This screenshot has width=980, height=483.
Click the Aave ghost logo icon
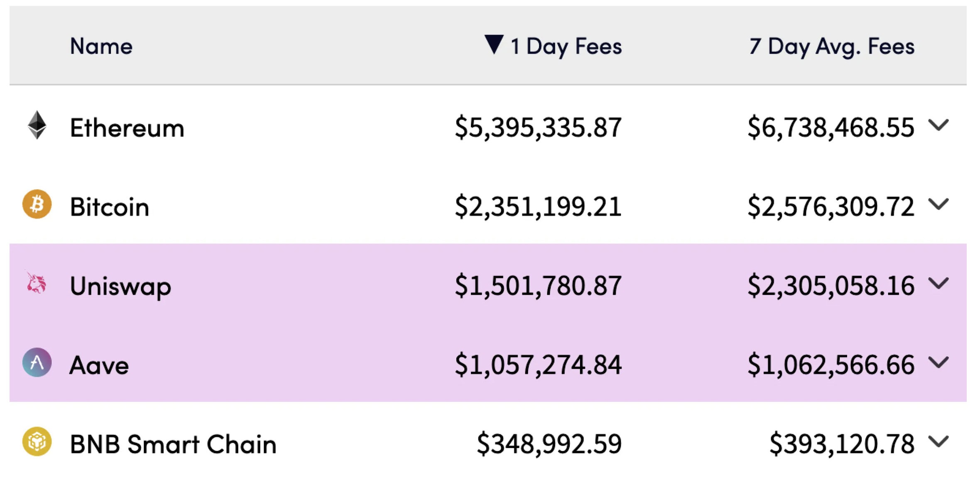37,362
